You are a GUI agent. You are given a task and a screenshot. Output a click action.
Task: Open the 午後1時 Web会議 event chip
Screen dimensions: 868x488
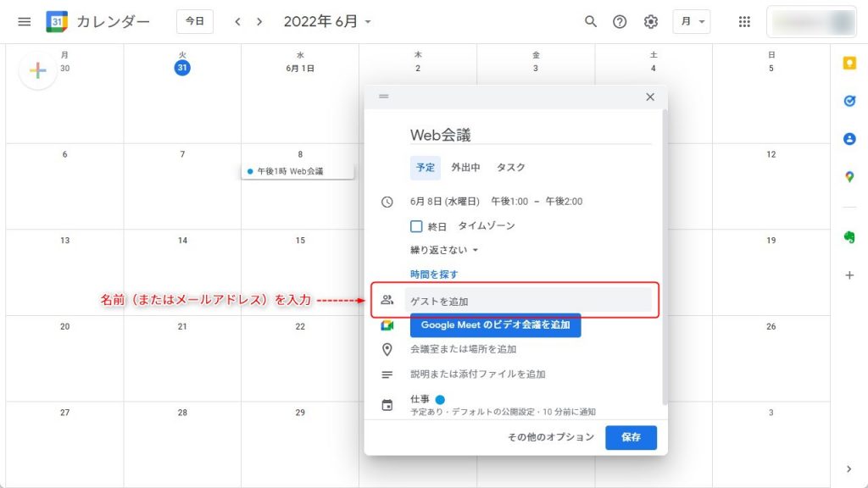click(298, 171)
